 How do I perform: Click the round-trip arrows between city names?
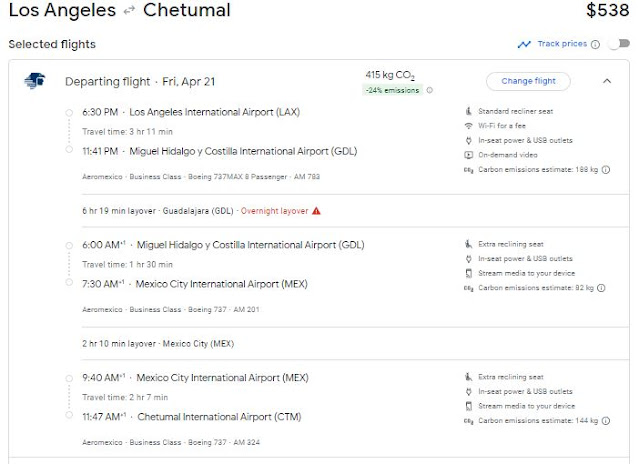click(129, 12)
